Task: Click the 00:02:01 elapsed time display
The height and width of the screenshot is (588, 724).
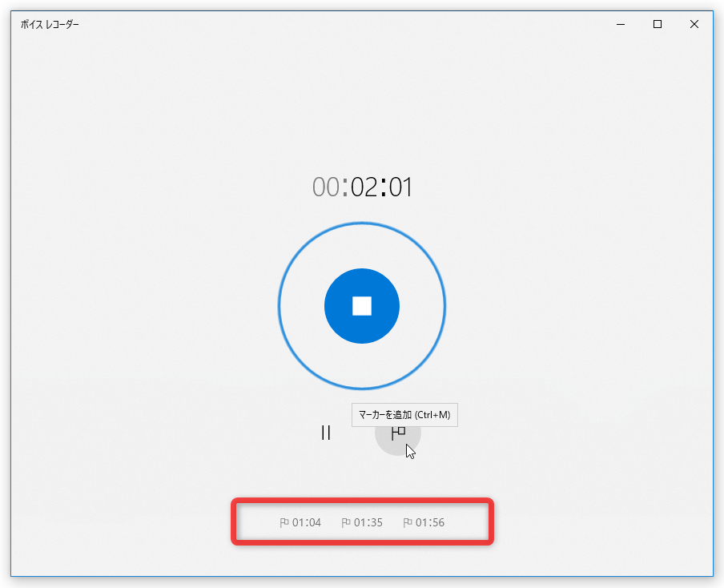Action: (x=362, y=187)
